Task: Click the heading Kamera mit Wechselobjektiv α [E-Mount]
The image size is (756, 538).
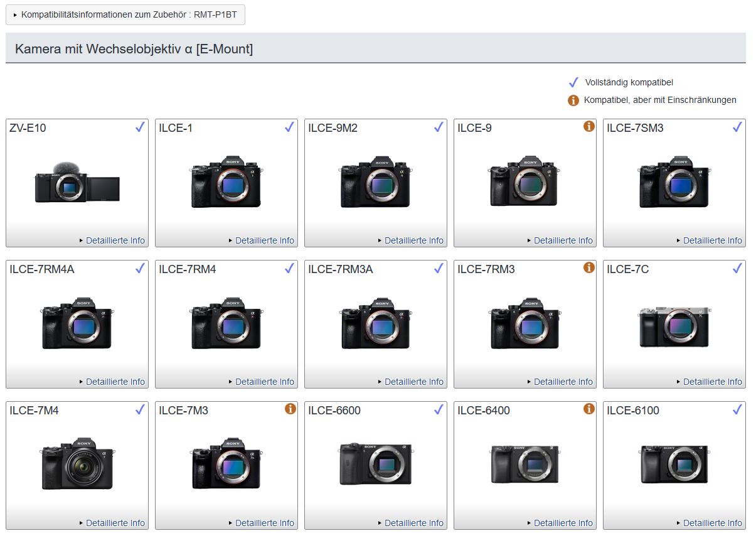Action: [134, 49]
